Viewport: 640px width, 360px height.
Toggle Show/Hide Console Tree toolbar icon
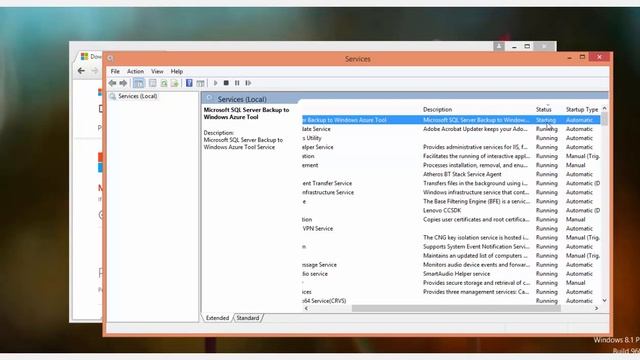click(139, 83)
